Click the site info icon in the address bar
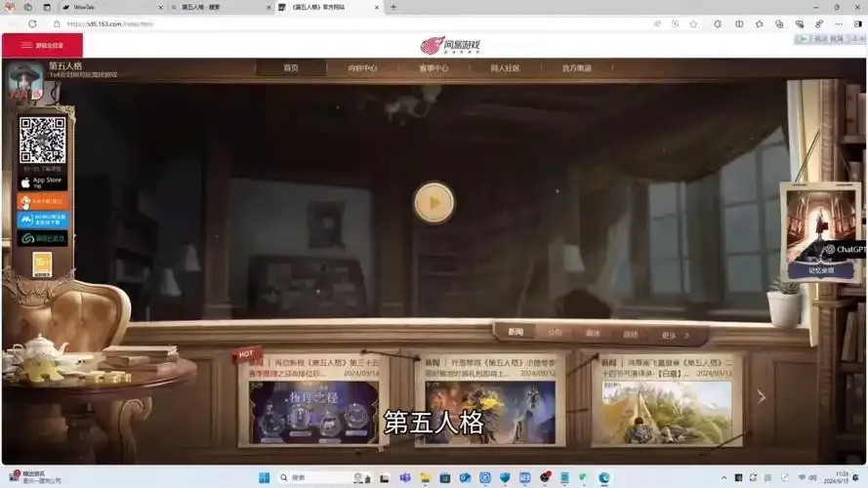Screen dimensions: 868x488 pyautogui.click(x=57, y=23)
